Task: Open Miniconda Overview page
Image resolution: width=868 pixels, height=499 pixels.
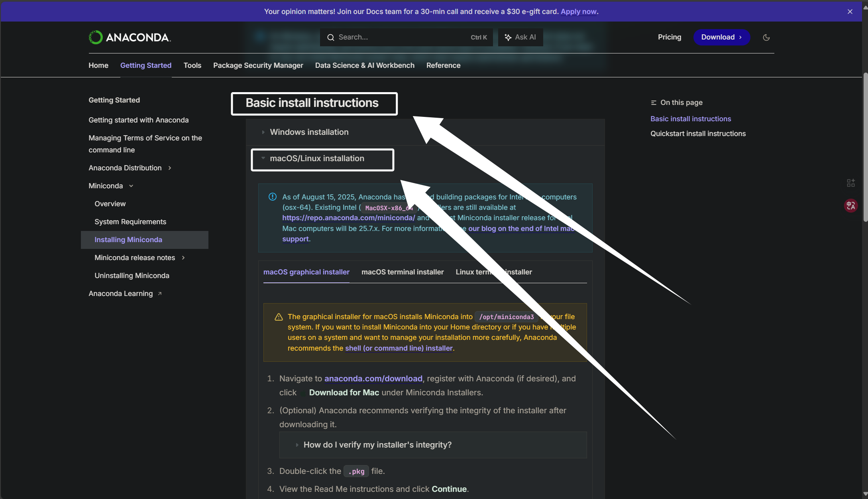Action: click(110, 204)
